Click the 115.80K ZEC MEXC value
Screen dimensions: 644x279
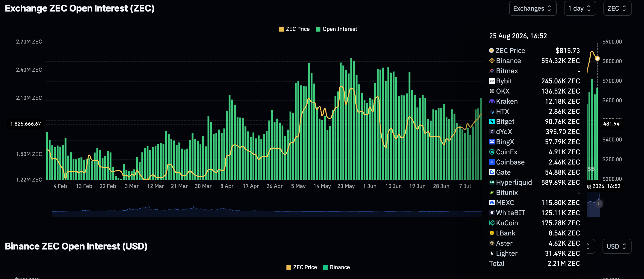561,203
